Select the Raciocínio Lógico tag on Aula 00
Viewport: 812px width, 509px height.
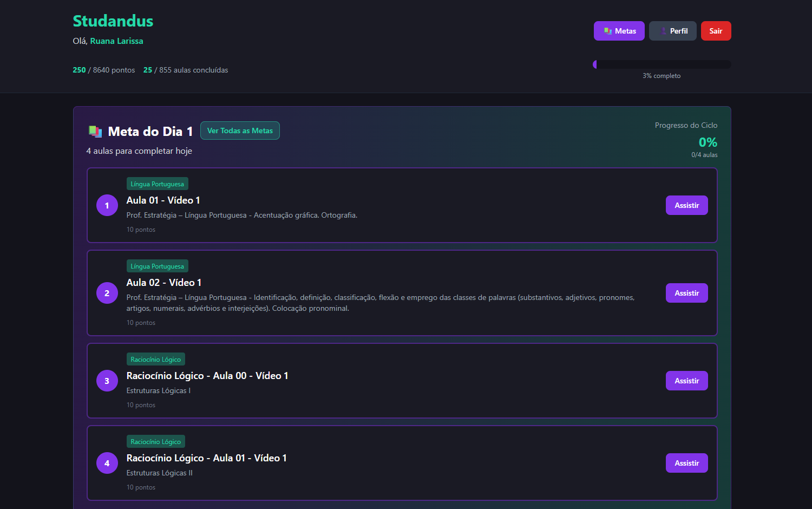[x=155, y=360]
